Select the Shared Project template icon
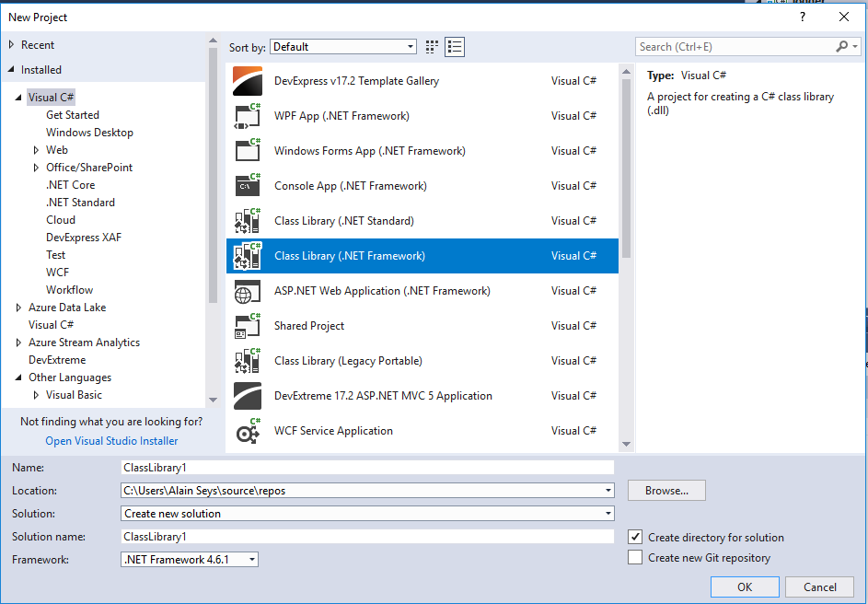Viewport: 868px width, 604px height. [246, 325]
